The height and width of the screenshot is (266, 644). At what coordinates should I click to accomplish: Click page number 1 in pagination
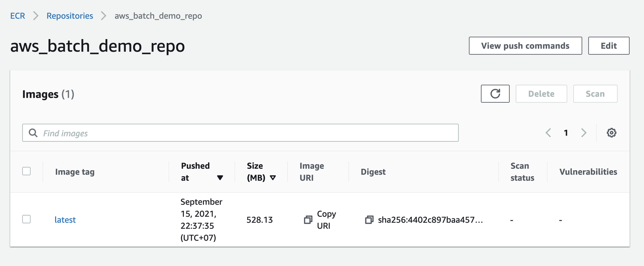(x=566, y=133)
